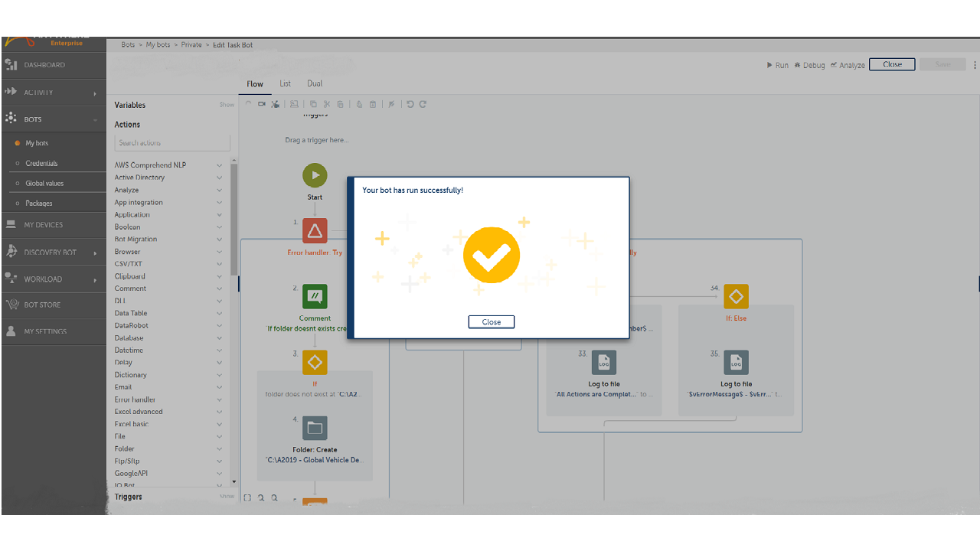Screen dimensions: 980x551
Task: Show the Variables panel
Action: click(227, 105)
